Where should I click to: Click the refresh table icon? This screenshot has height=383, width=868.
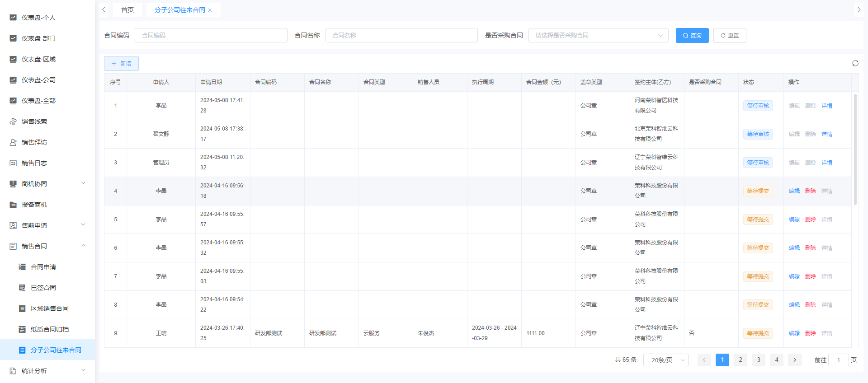click(x=855, y=63)
